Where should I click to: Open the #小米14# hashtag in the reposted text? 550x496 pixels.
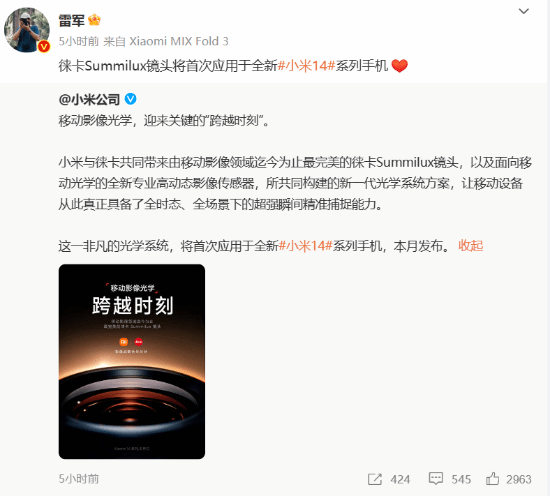tap(305, 246)
